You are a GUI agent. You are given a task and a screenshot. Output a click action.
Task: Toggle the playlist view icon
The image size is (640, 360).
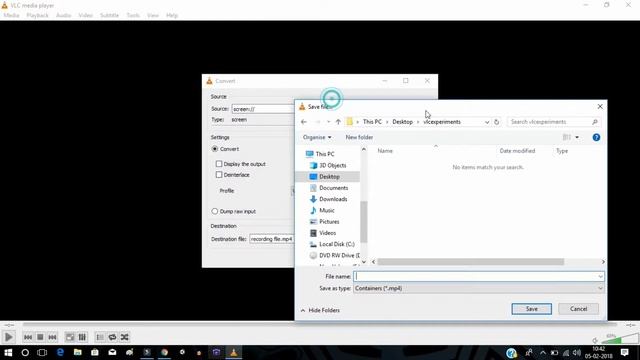(x=100, y=337)
